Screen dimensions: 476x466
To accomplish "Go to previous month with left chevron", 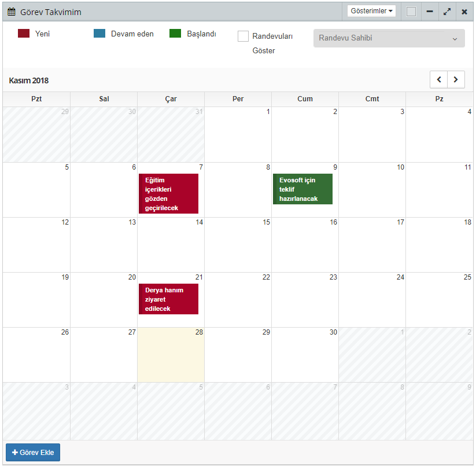I will [x=438, y=79].
